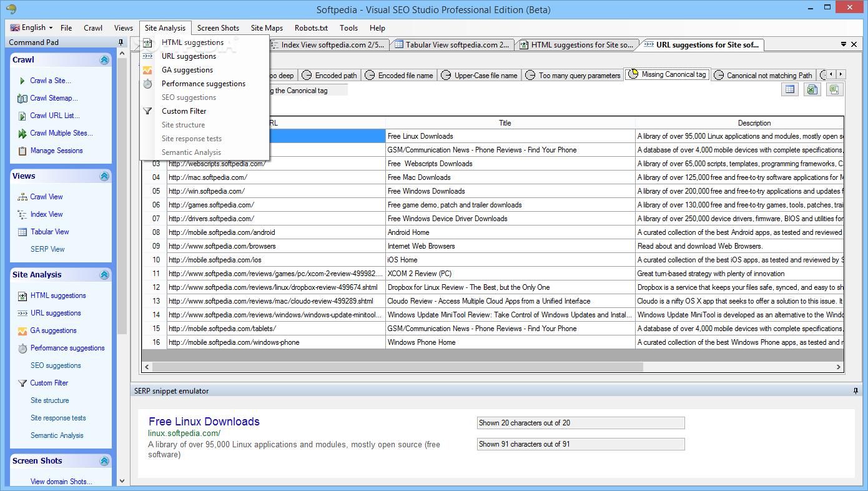
Task: Click the table grid view icon above Description column
Action: [790, 89]
